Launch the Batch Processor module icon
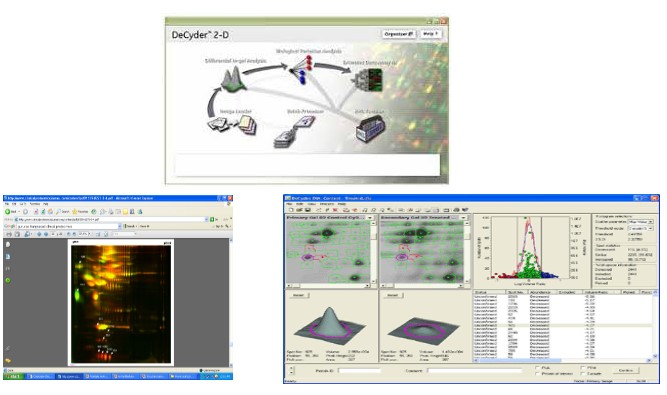Screen dimensions: 667x395 pos(294,132)
